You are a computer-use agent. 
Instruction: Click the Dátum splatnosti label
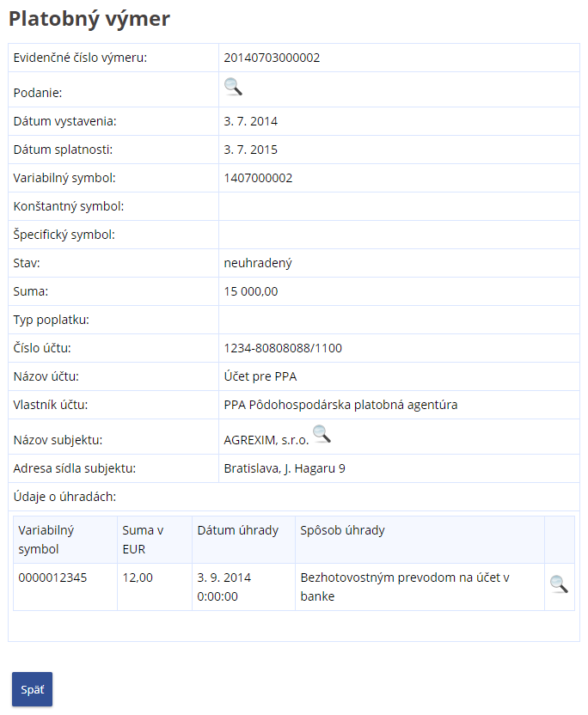tap(63, 150)
